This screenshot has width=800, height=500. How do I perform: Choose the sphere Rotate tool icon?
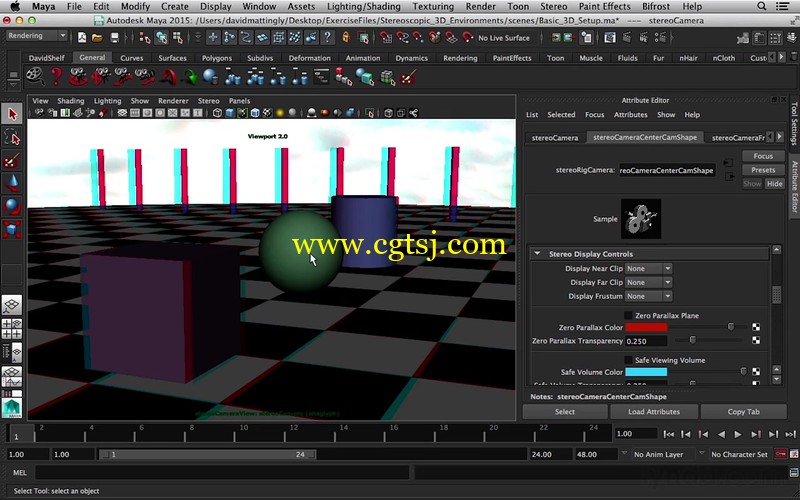[12, 207]
